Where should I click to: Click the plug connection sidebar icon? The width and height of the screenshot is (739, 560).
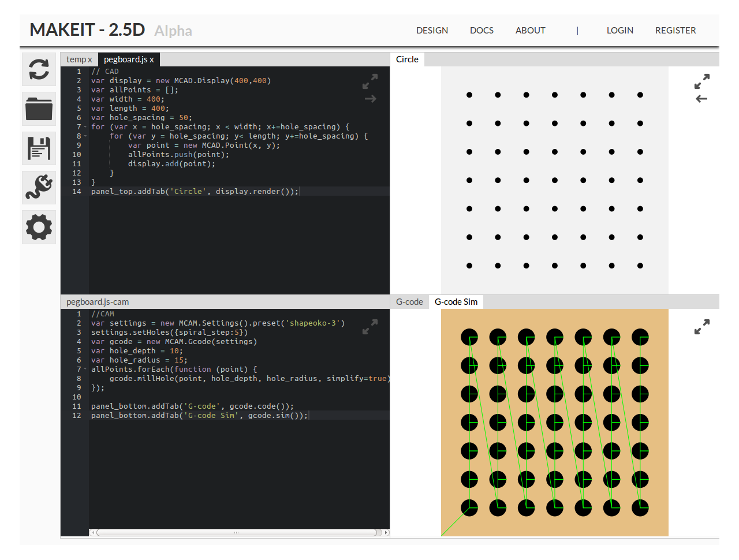point(39,188)
